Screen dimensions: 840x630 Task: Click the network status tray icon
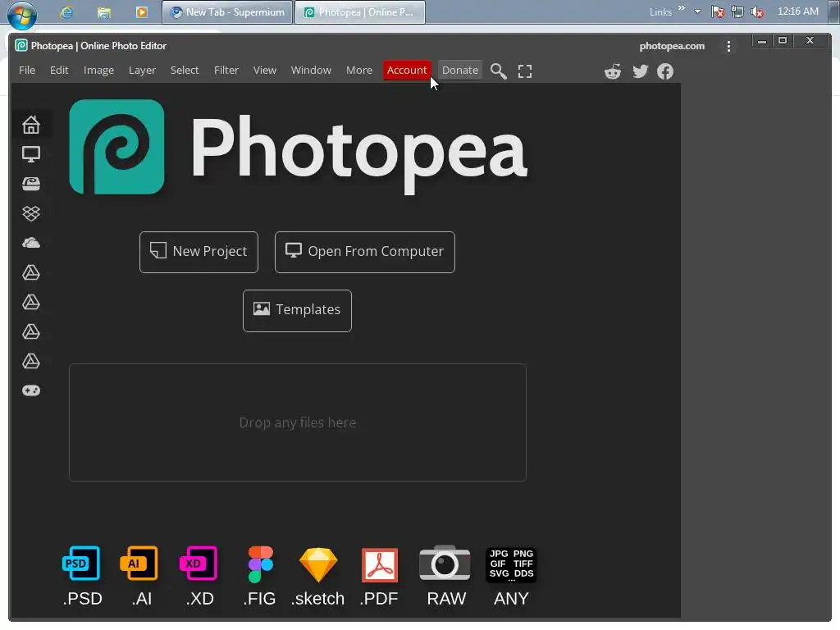click(737, 12)
